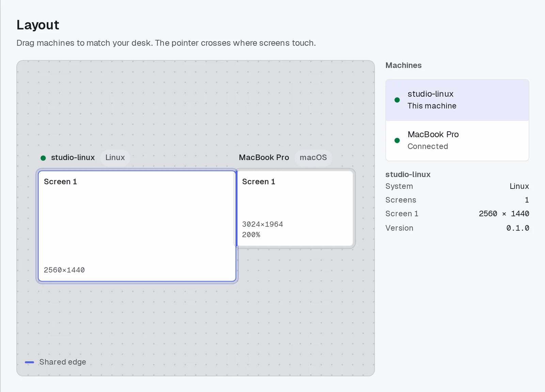The height and width of the screenshot is (392, 545).
Task: Click the Shared edge legend marker
Action: (30, 362)
